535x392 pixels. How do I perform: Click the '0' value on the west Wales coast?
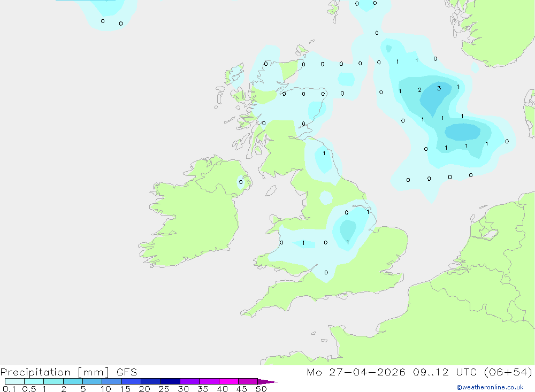pos(281,243)
